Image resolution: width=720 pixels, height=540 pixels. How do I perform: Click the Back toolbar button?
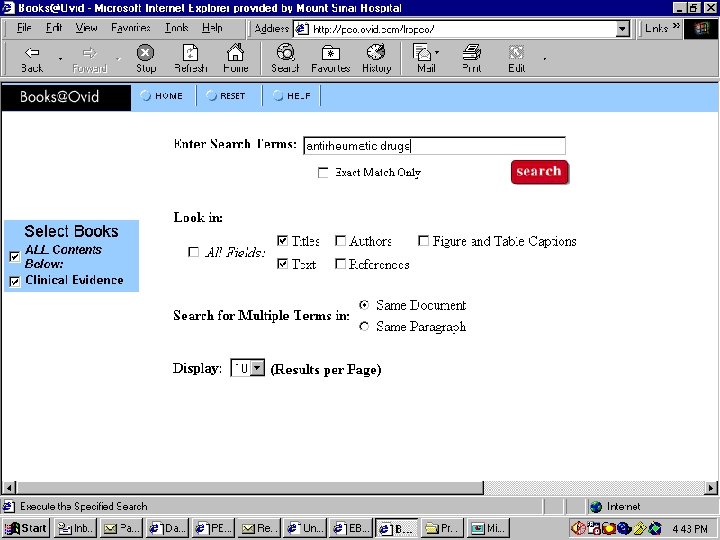click(32, 59)
